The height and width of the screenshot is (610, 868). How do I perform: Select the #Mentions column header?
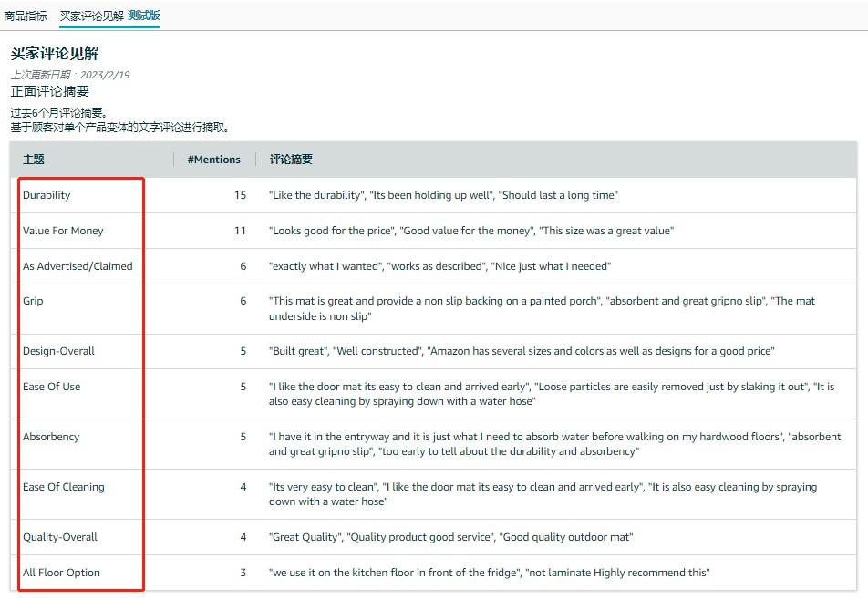213,160
